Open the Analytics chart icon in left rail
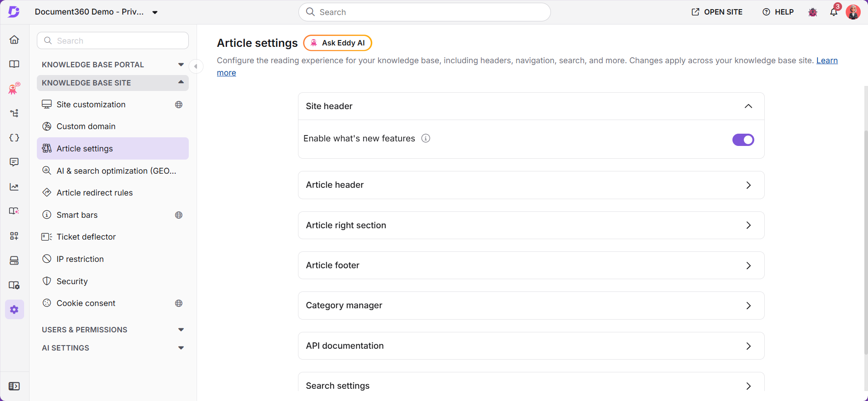 click(14, 187)
